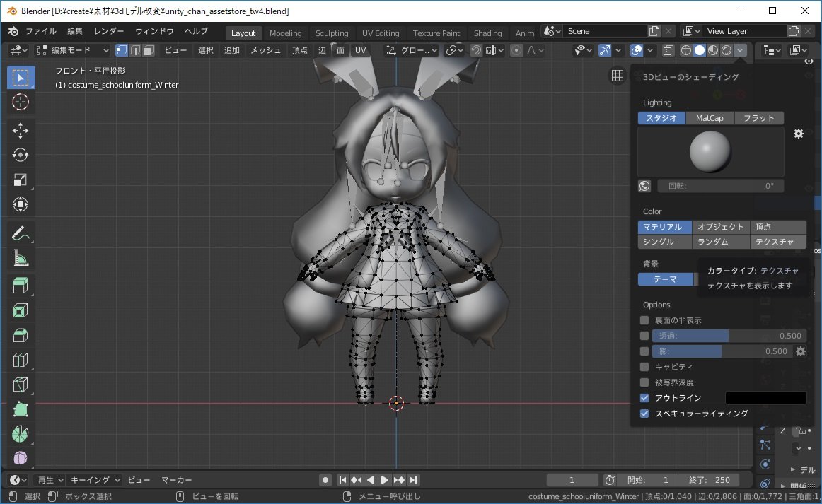Select the Smooth tool
Screen dimensions: 822x504
point(21,458)
